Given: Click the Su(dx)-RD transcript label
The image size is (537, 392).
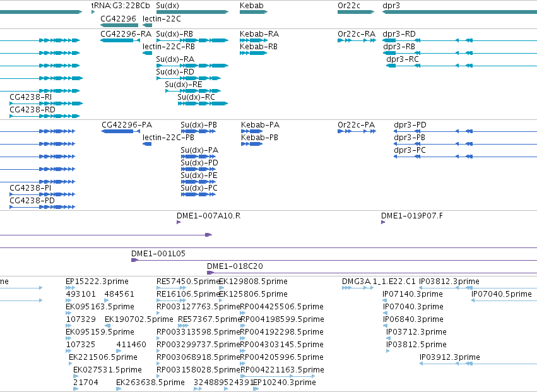Looking at the screenshot, I should (x=175, y=72).
